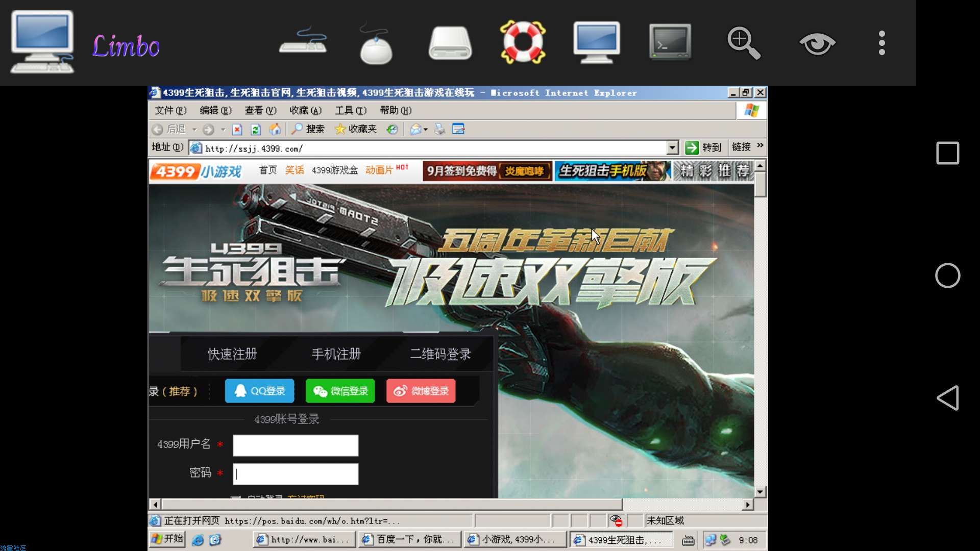Screen dimensions: 980x551
Task: Open 编辑(E) menu
Action: 215,110
